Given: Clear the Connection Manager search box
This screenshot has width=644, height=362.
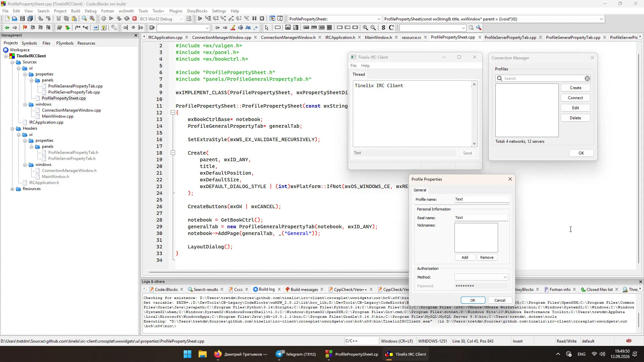Looking at the screenshot, I should coord(587,78).
